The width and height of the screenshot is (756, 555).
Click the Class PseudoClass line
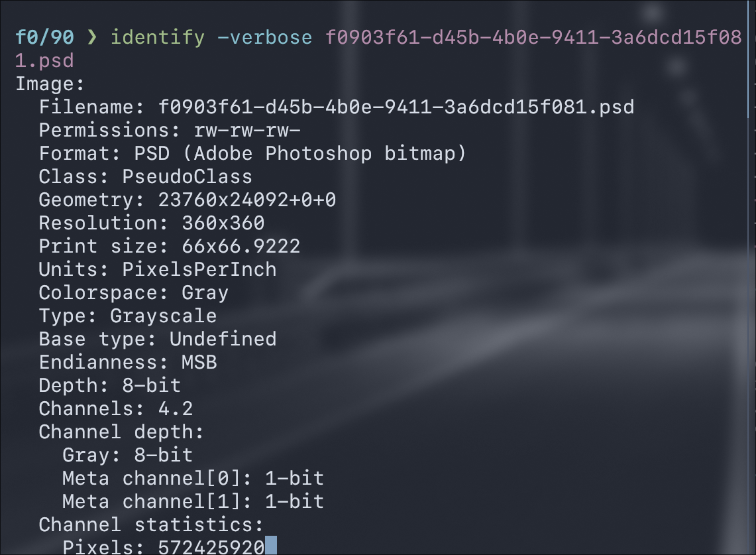point(145,176)
